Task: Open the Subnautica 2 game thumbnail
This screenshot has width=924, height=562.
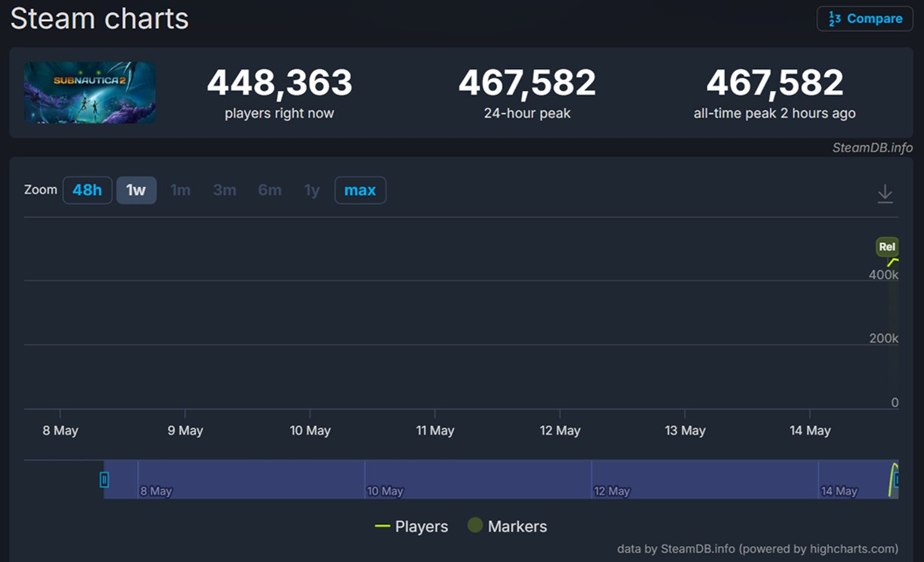Action: point(90,92)
